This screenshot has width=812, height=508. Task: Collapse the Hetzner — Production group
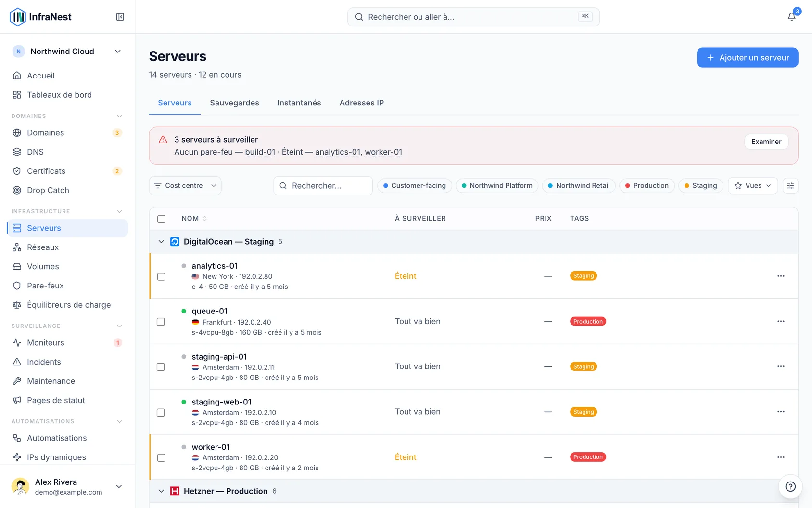click(x=161, y=491)
